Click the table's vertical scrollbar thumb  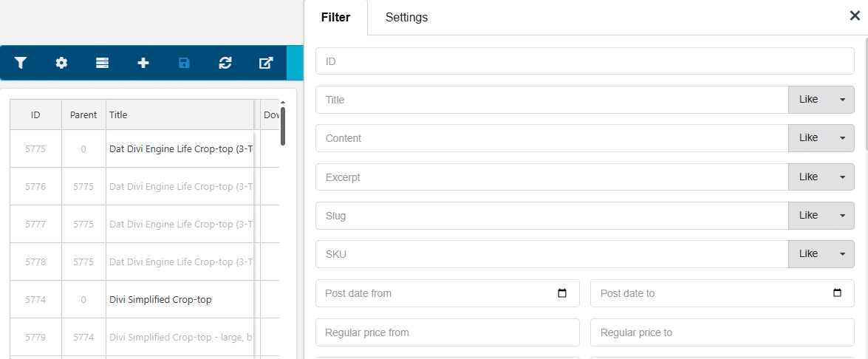coord(283,126)
